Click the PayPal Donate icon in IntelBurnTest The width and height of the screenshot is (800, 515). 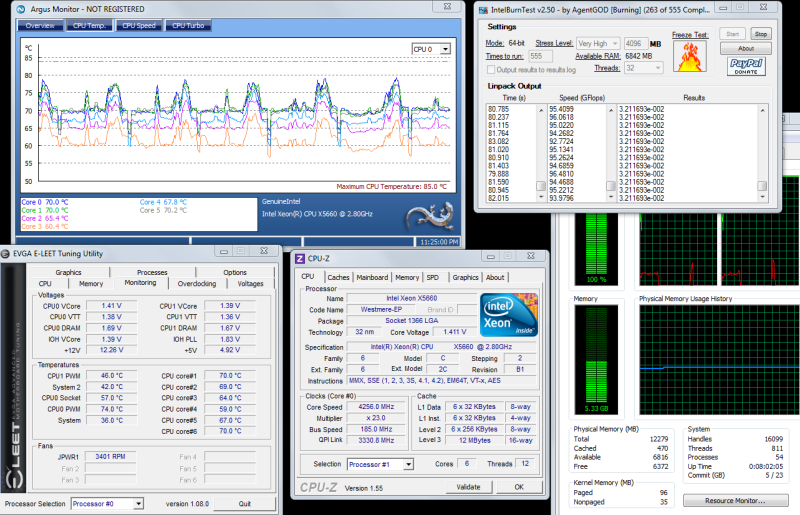(746, 66)
